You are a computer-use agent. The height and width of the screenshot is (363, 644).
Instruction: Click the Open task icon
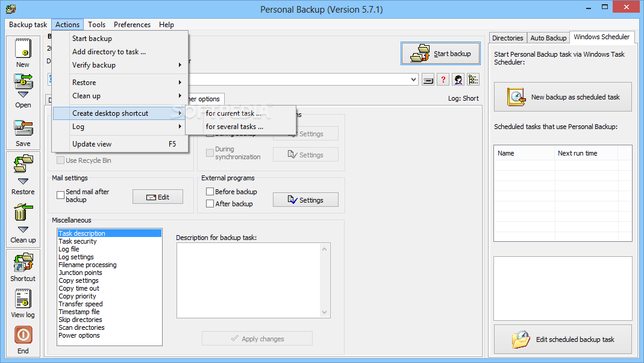23,81
